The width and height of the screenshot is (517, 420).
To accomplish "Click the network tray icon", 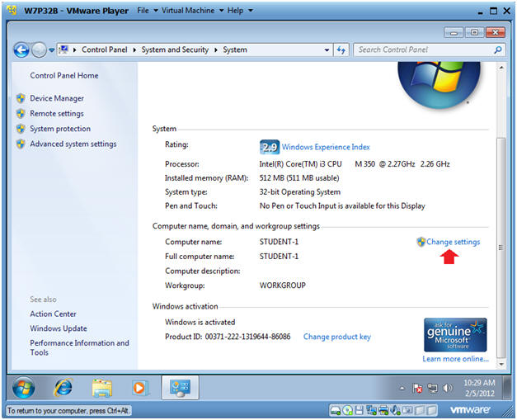I will [432, 389].
